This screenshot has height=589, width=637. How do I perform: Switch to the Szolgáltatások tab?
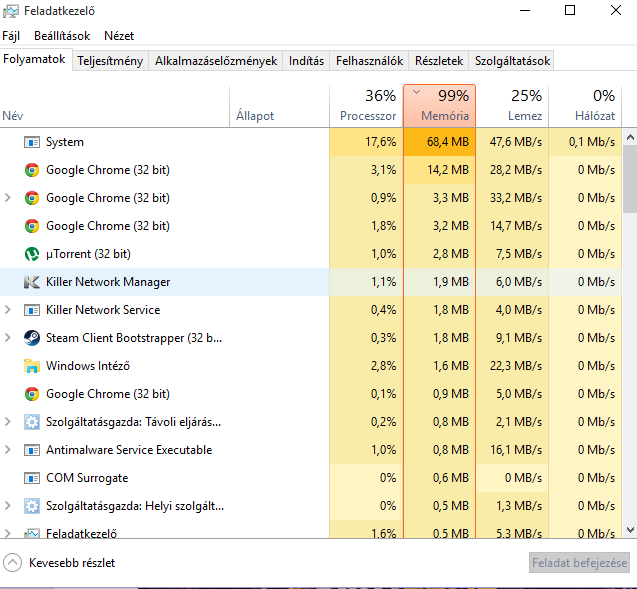tap(512, 61)
